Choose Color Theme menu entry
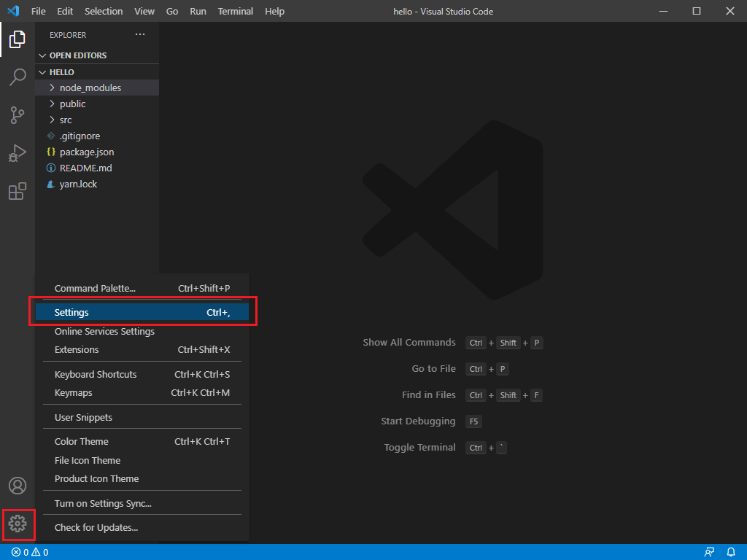This screenshot has width=747, height=560. coord(142,441)
